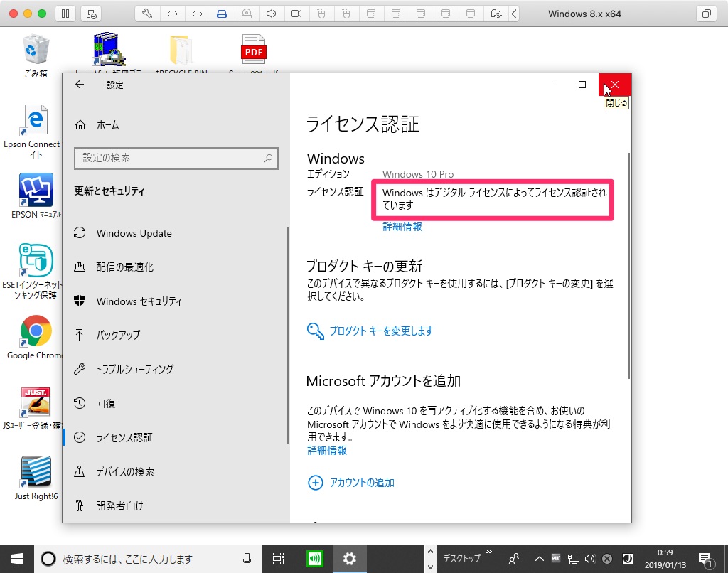Click the magnifier icon in settings search
The width and height of the screenshot is (728, 573).
[x=268, y=159]
